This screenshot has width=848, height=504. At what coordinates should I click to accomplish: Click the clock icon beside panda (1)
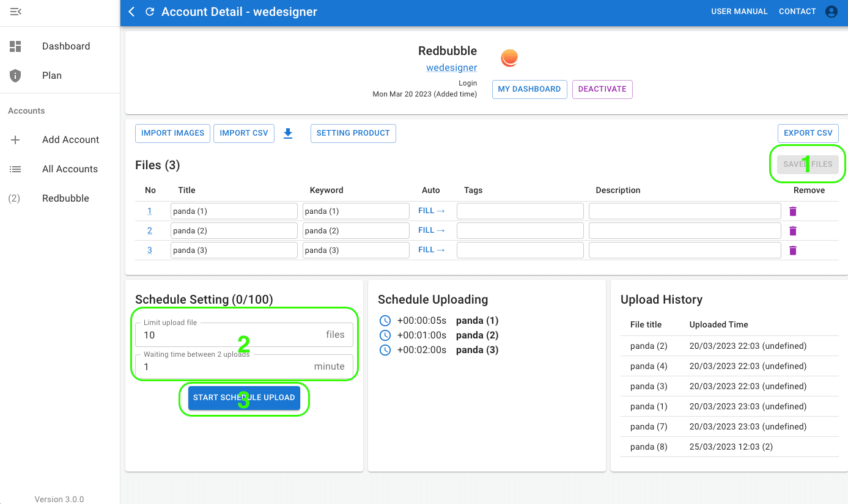(x=385, y=320)
